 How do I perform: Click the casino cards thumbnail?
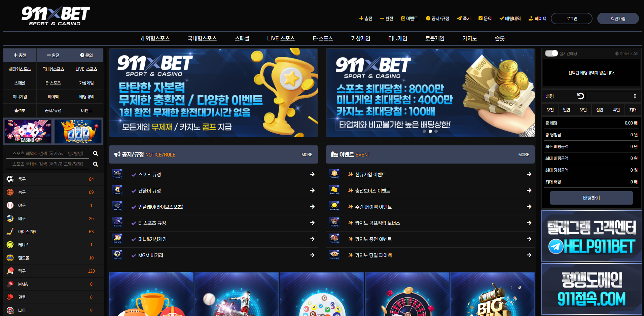(28, 131)
